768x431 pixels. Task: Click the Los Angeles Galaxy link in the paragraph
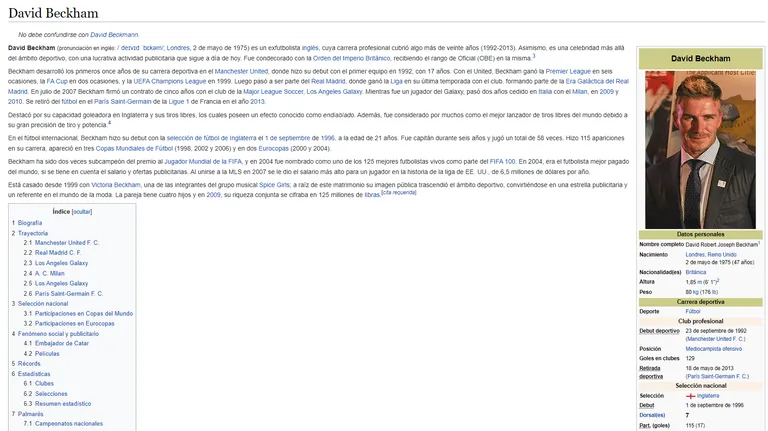[334, 92]
